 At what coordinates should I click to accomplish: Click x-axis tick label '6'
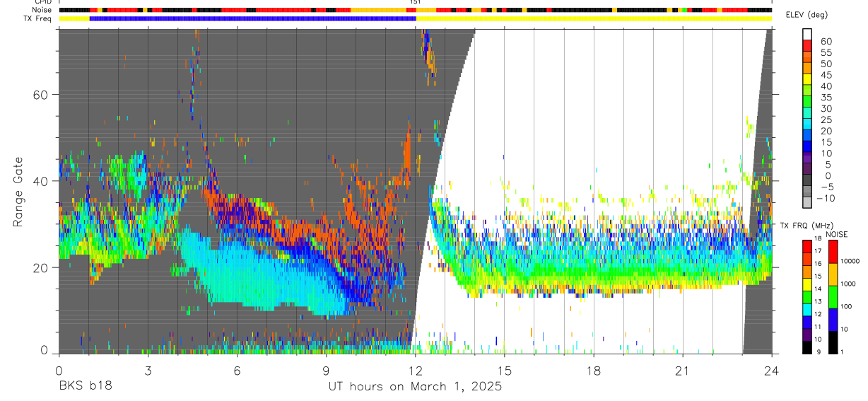[237, 371]
